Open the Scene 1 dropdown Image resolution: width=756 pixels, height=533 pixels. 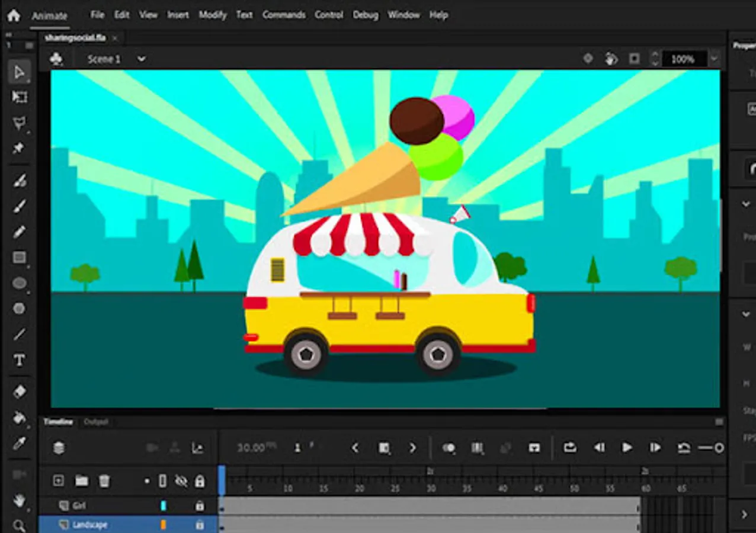[141, 59]
